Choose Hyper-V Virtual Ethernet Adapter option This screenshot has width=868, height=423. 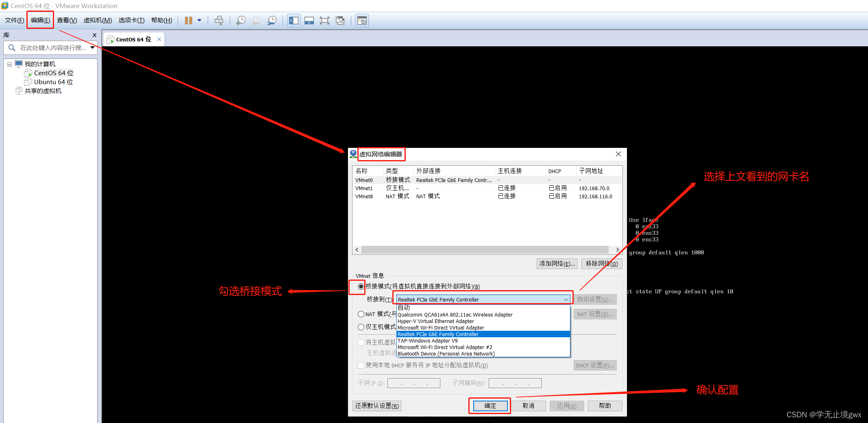tap(483, 321)
